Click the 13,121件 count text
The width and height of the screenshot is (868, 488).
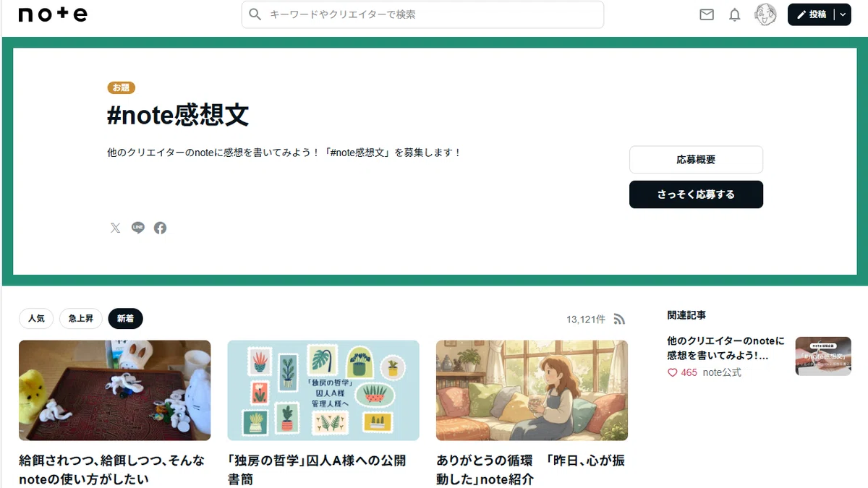(x=586, y=319)
